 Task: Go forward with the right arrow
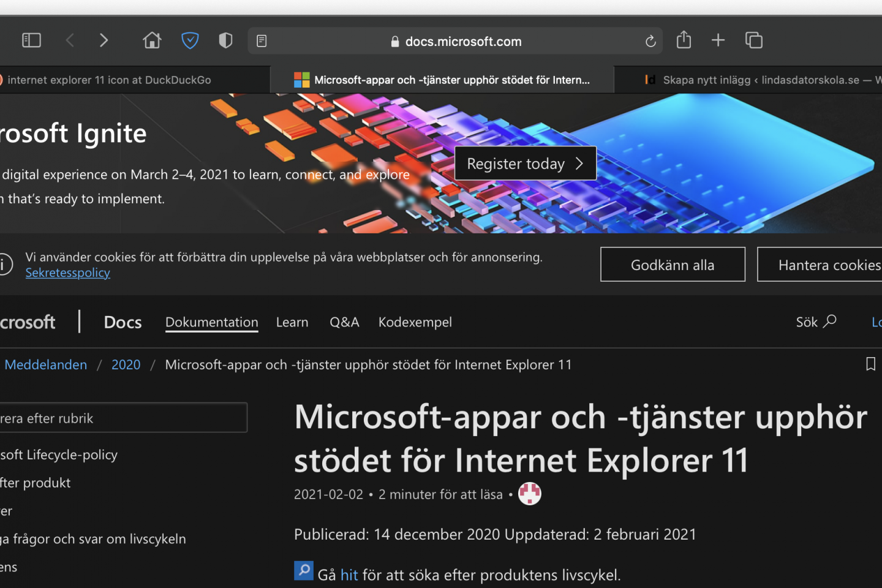104,40
